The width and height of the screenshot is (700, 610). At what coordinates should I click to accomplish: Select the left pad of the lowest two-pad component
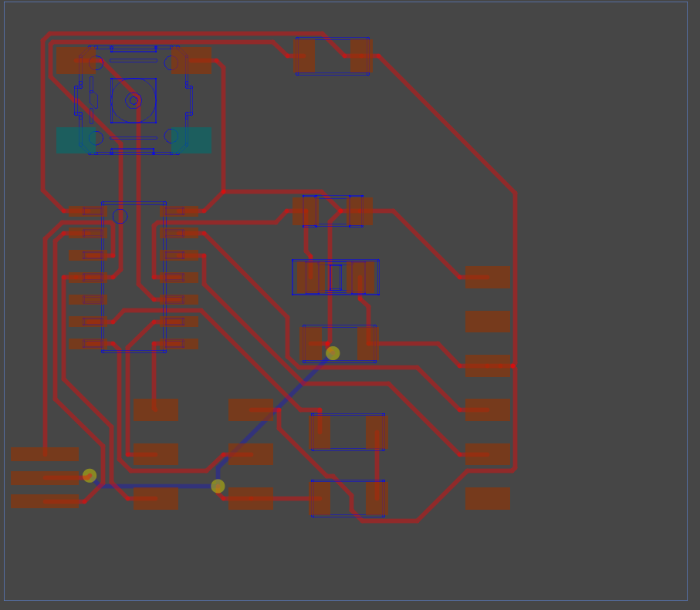pyautogui.click(x=320, y=498)
